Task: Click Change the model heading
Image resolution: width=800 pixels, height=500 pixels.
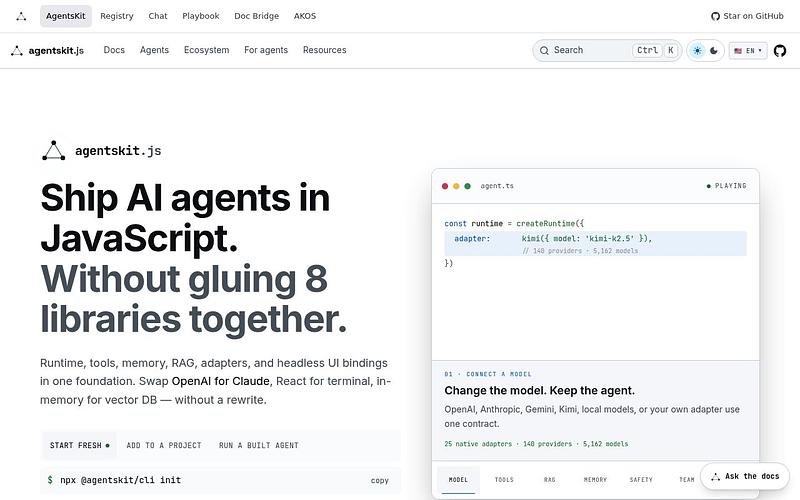Action: (539, 391)
